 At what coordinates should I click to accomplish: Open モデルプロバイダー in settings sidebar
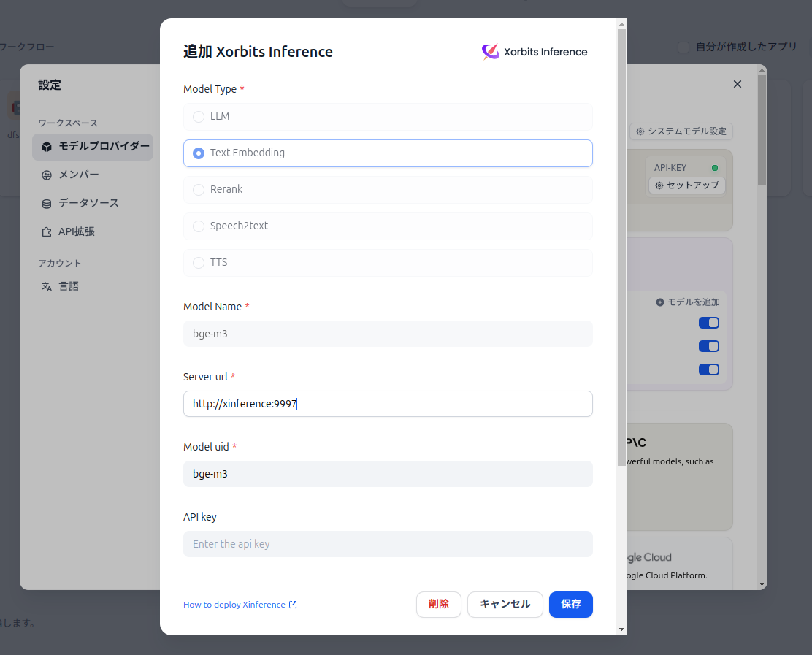pos(93,147)
